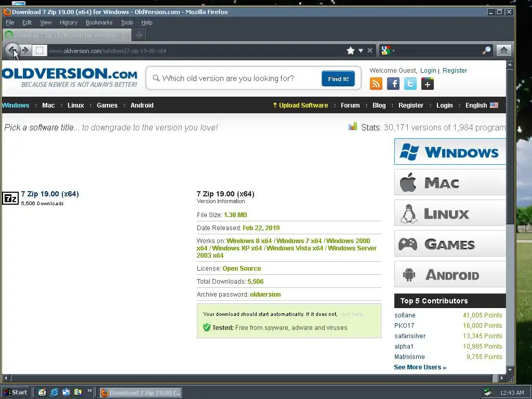Click Upload Software link

300,105
